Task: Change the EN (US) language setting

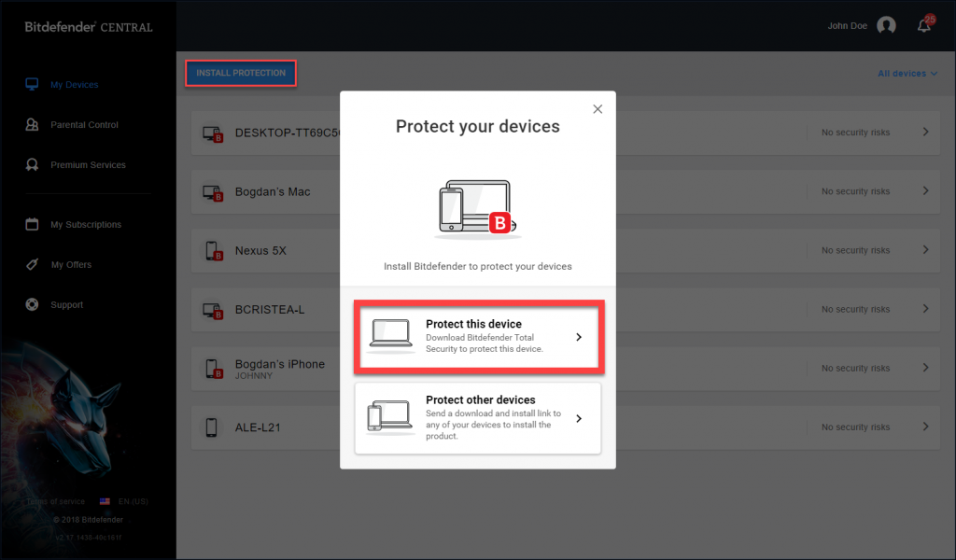Action: (133, 501)
